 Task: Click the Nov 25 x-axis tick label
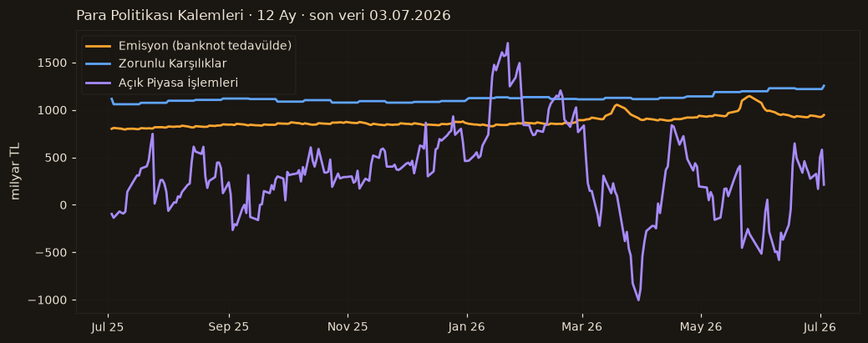click(x=348, y=327)
